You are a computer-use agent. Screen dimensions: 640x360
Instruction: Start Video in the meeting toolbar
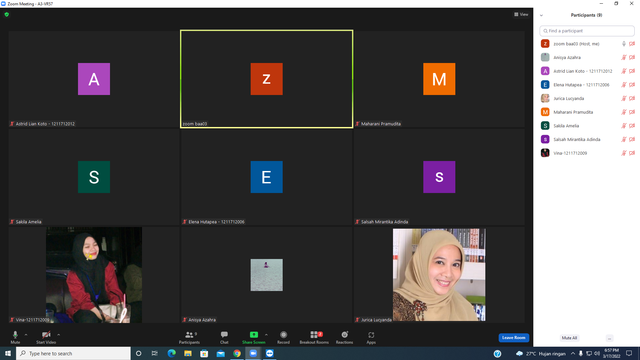coord(46,337)
